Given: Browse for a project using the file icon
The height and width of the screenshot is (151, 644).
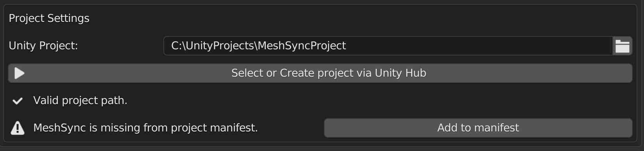Looking at the screenshot, I should [622, 46].
